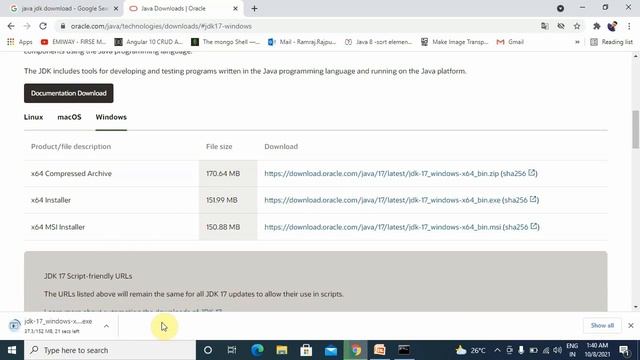Close the Java Downloads Oracle tab
640x360 pixels.
pyautogui.click(x=235, y=8)
